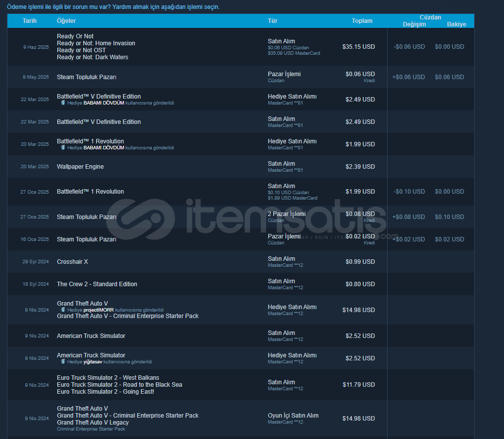
Task: Select the Crosshair X purchase
Action: point(72,262)
